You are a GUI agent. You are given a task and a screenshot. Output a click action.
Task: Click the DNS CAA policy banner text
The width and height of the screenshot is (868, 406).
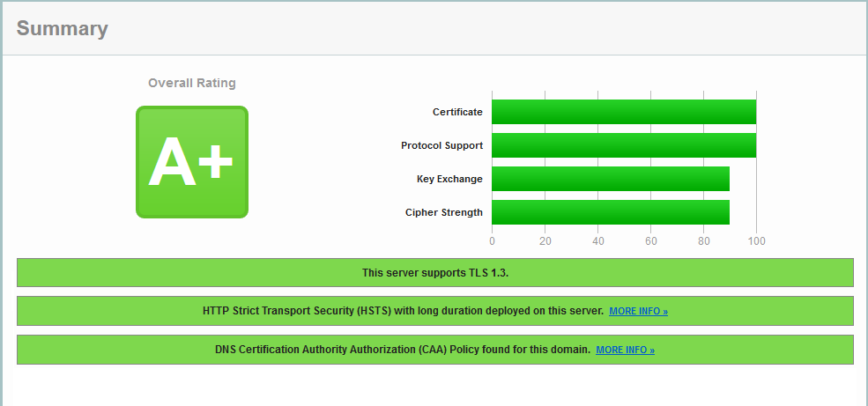pyautogui.click(x=402, y=349)
